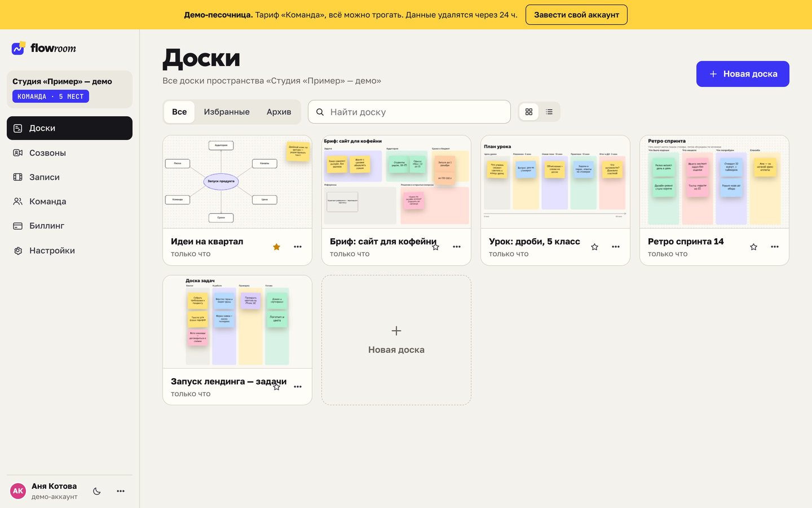The height and width of the screenshot is (508, 812).
Task: Click the blue Новая доска button
Action: pos(743,74)
